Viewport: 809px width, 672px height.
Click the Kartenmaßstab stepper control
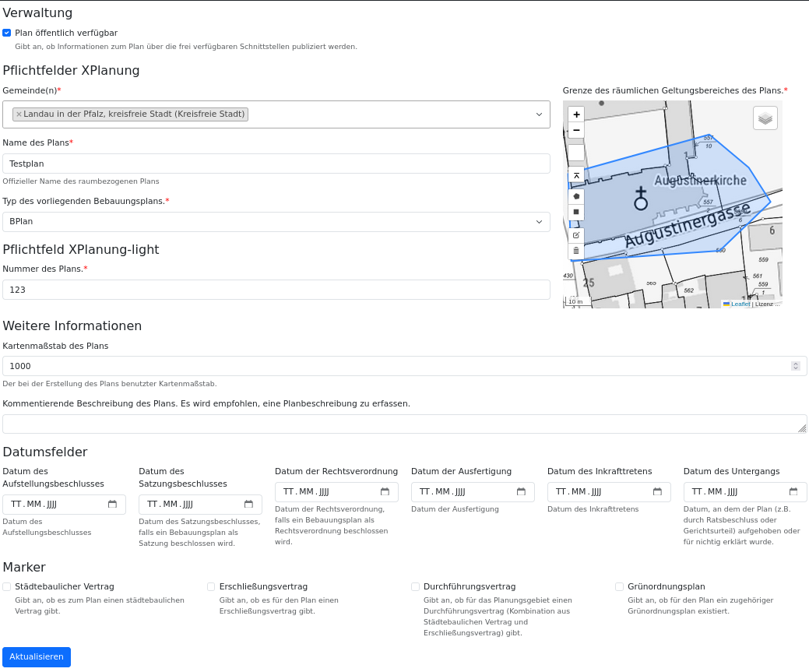[795, 365]
